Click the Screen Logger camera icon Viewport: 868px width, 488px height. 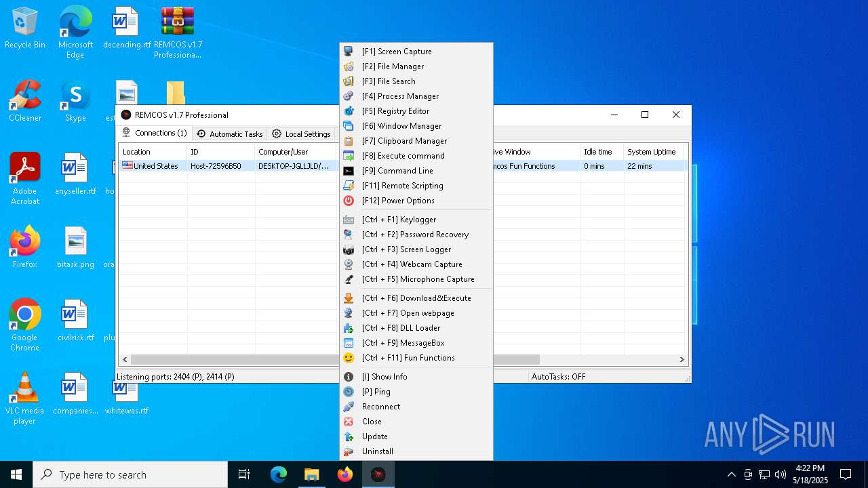point(349,249)
